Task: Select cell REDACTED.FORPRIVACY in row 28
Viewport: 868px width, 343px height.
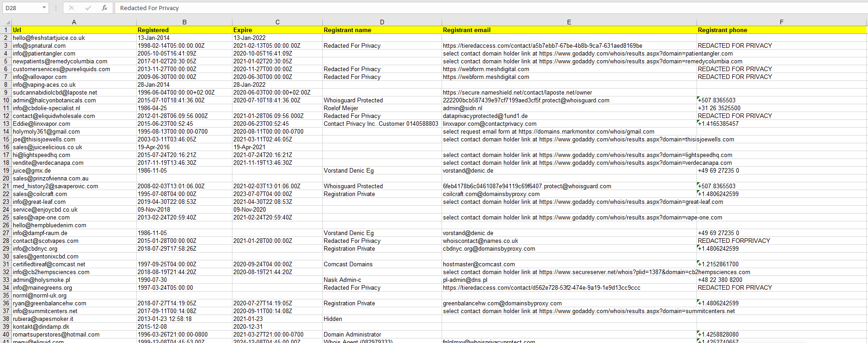Action: 782,241
